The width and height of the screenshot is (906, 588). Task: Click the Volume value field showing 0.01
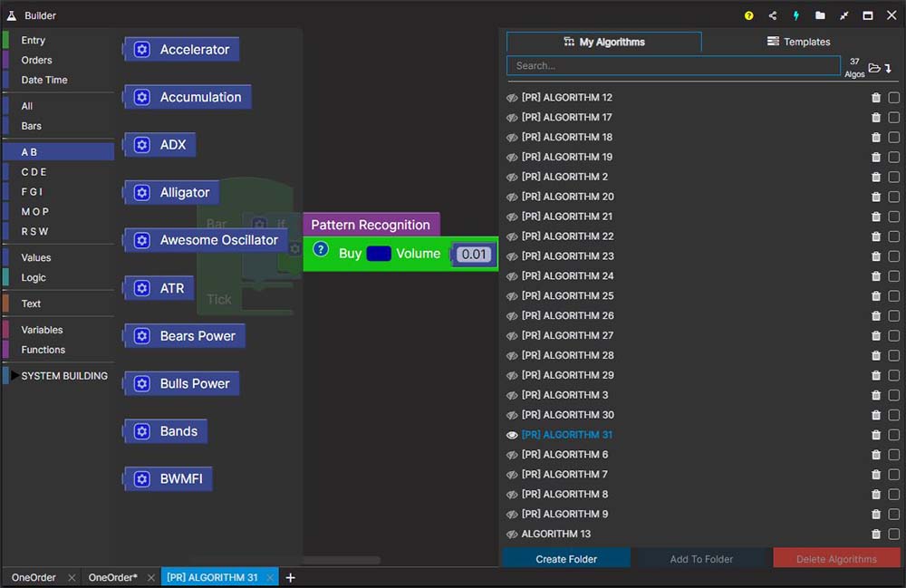[x=473, y=255]
